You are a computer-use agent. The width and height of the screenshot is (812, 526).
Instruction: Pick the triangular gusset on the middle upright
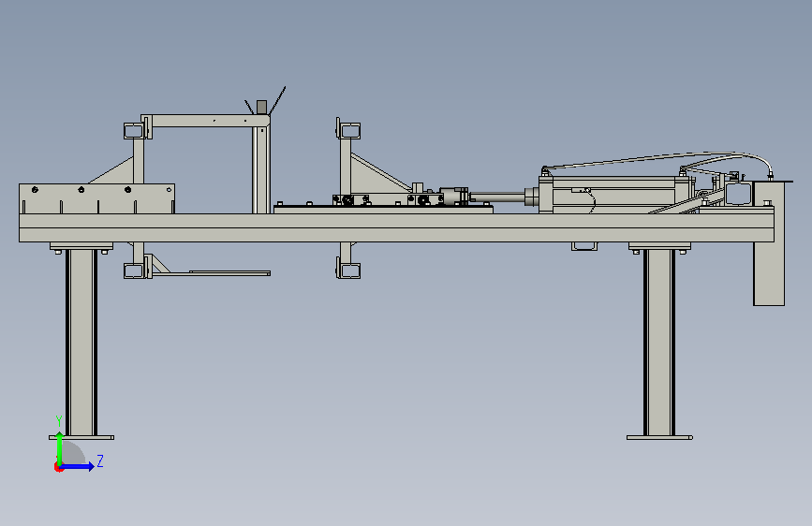[x=378, y=174]
